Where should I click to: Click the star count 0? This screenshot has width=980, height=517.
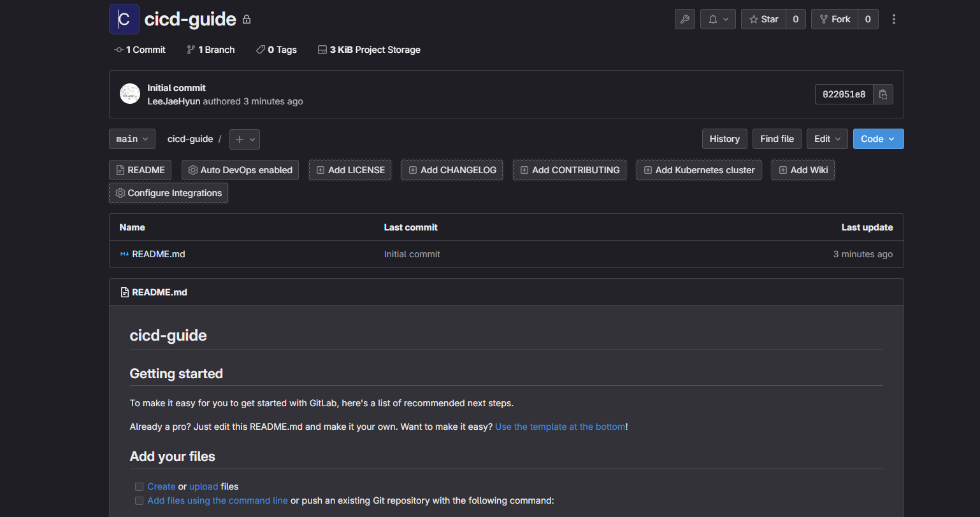tap(796, 19)
